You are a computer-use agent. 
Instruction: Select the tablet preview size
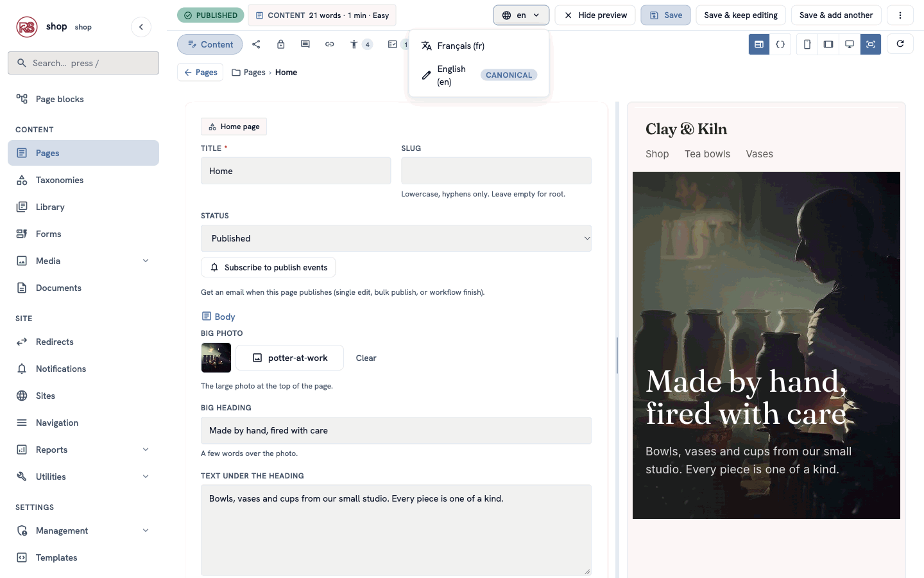point(828,44)
